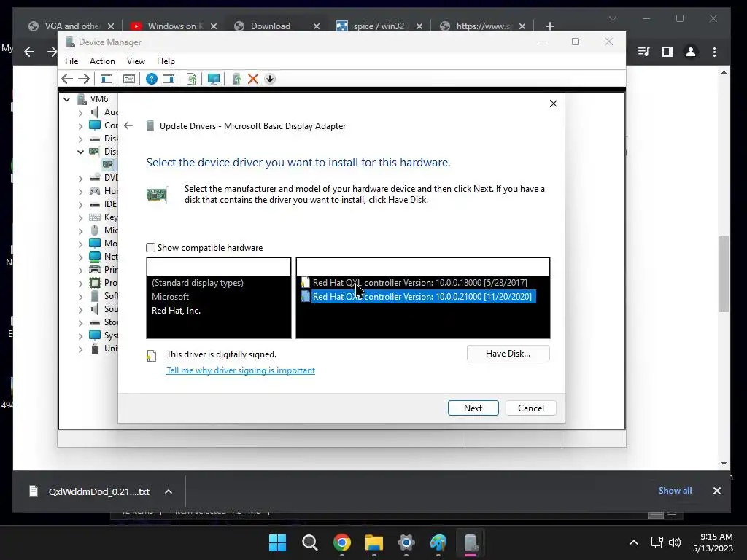This screenshot has height=560, width=747.
Task: Switch to spice / win32 Chrome tab
Action: pos(379,26)
